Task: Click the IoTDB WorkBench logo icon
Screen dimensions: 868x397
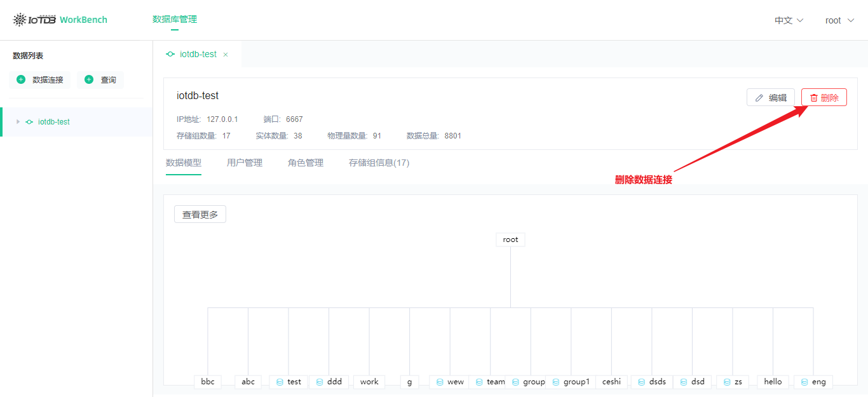Action: 18,19
